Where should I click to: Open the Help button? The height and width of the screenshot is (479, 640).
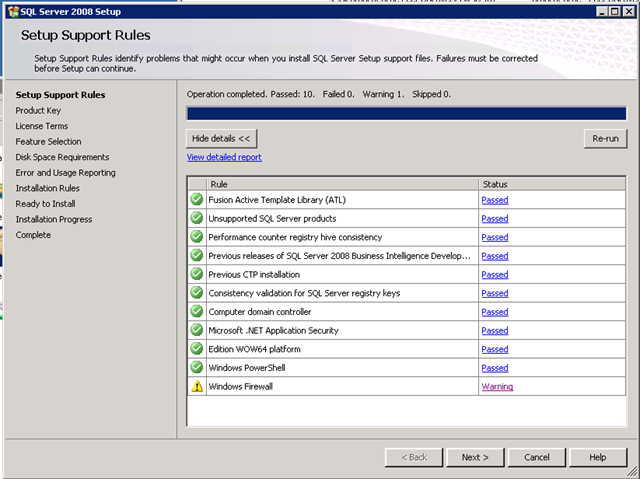598,457
